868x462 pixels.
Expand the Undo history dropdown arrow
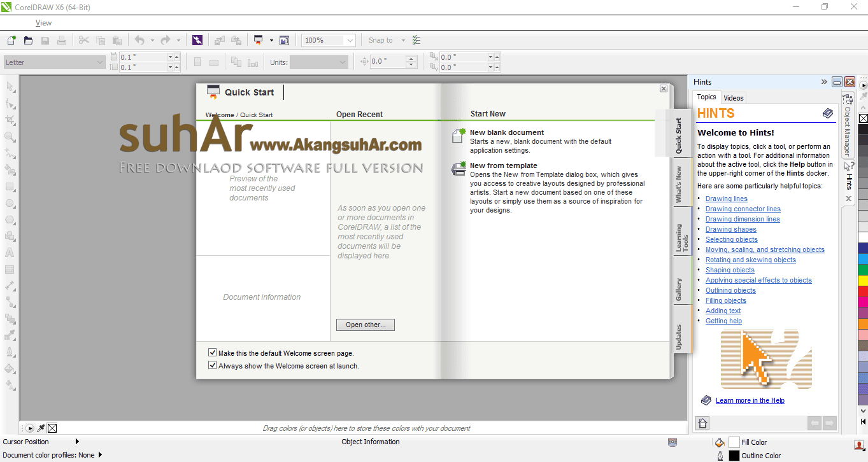[152, 40]
